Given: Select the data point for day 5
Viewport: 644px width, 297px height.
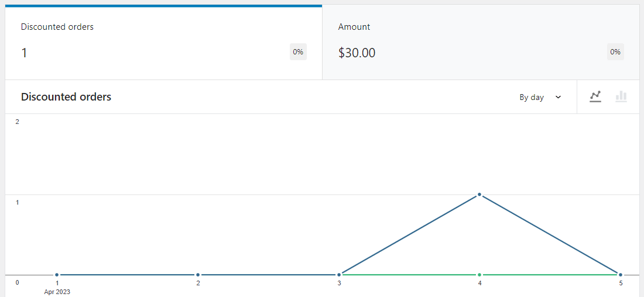Looking at the screenshot, I should click(x=621, y=275).
